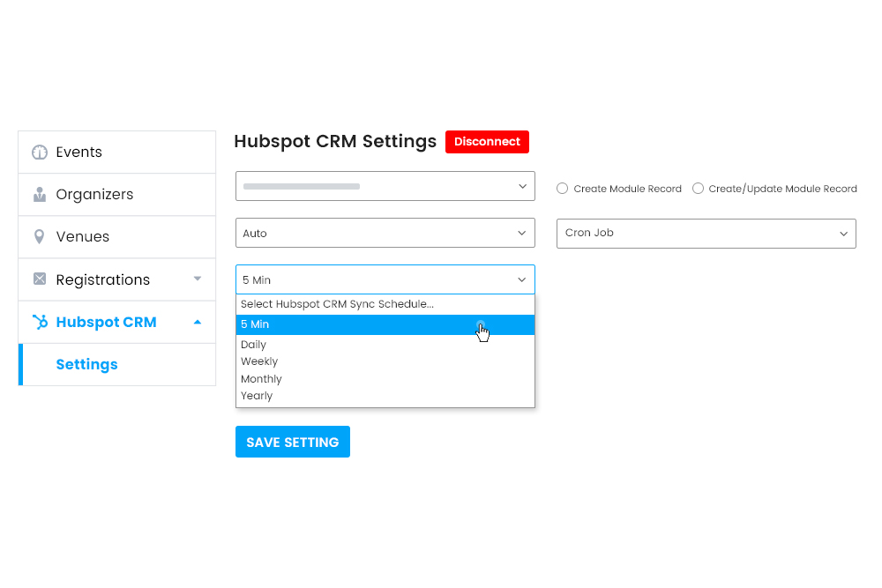Click the red Disconnect button
The height and width of the screenshot is (588, 882).
pyautogui.click(x=487, y=141)
